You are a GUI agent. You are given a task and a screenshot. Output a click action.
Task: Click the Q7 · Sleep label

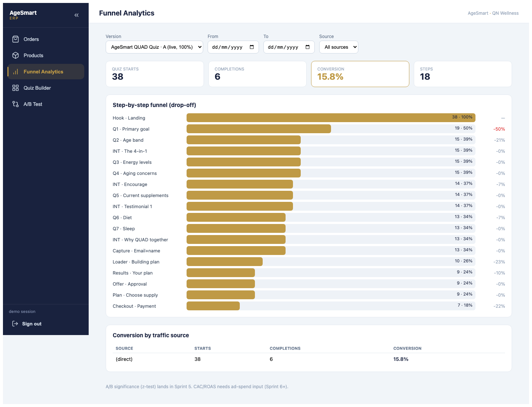click(123, 228)
